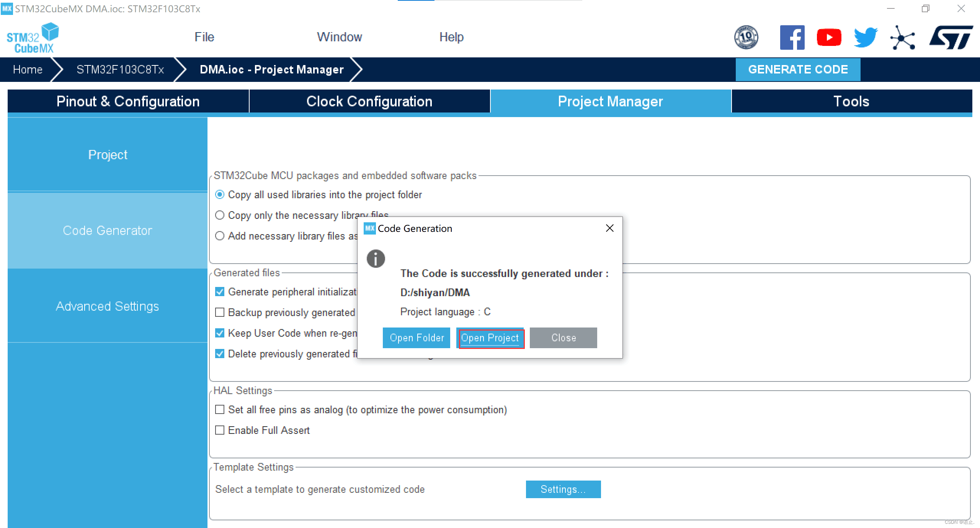
Task: Open the Facebook icon link
Action: click(792, 37)
